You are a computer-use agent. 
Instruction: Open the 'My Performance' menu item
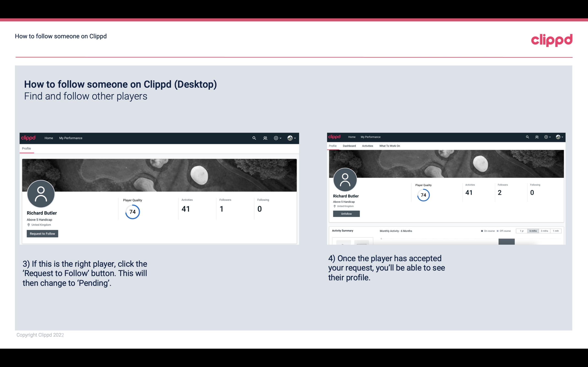pyautogui.click(x=71, y=138)
